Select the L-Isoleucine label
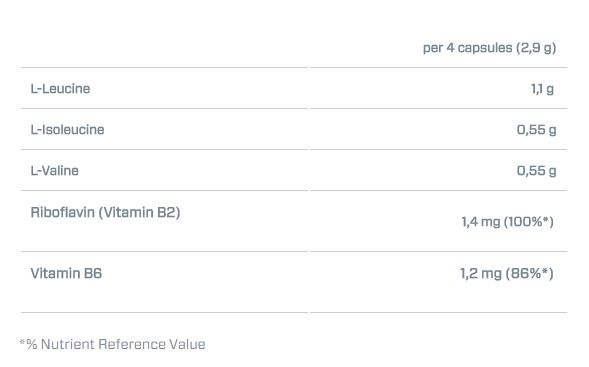The width and height of the screenshot is (589, 367). coord(68,130)
